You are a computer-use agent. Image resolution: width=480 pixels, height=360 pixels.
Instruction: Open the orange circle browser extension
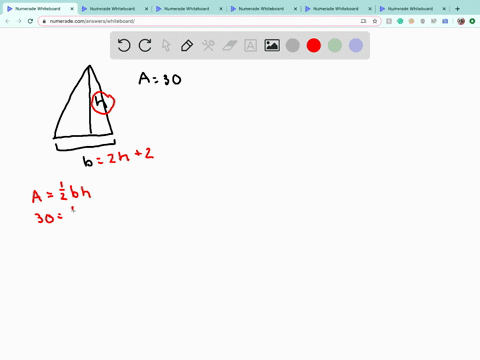point(411,21)
